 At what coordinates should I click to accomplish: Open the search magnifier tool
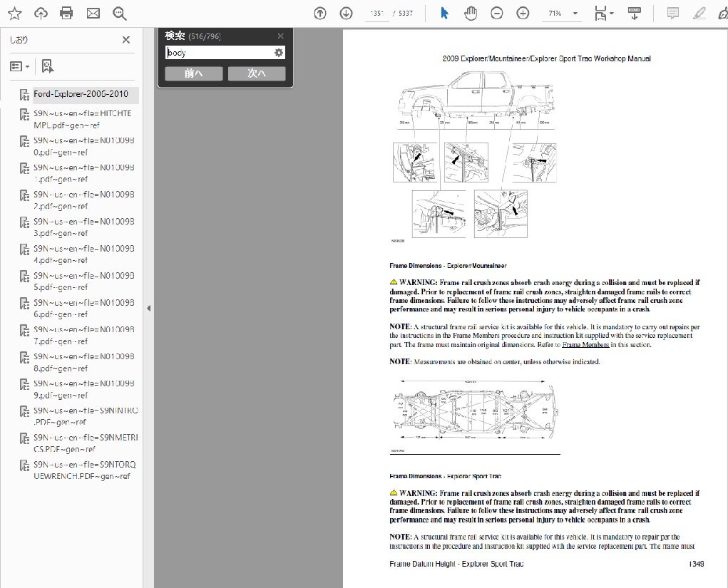click(x=120, y=14)
